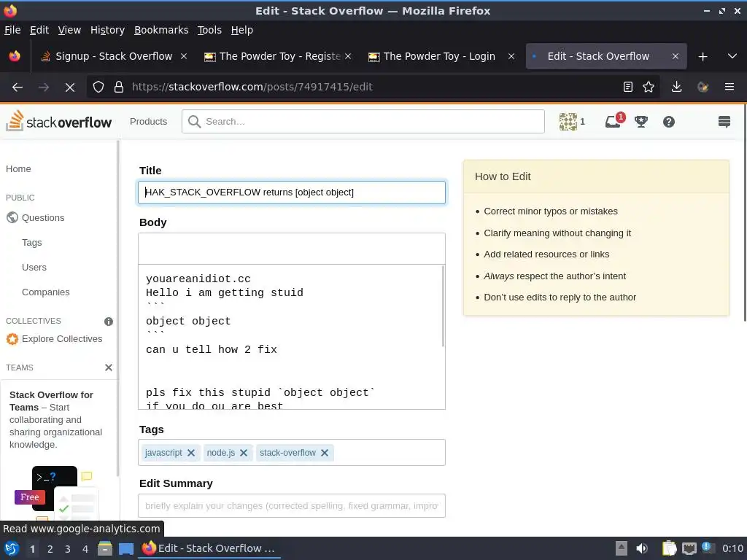Click in the Title input field
Screen dimensions: 747x560
click(292, 192)
